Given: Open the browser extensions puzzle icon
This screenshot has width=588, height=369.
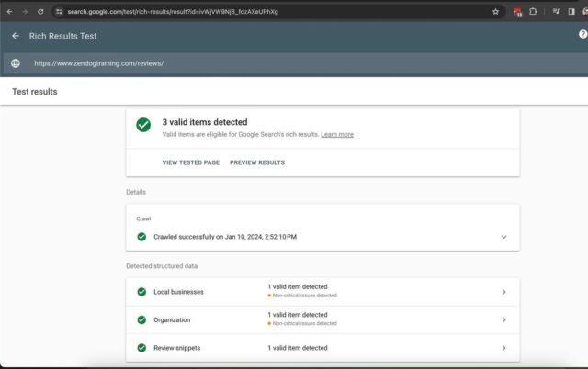Looking at the screenshot, I should point(534,11).
